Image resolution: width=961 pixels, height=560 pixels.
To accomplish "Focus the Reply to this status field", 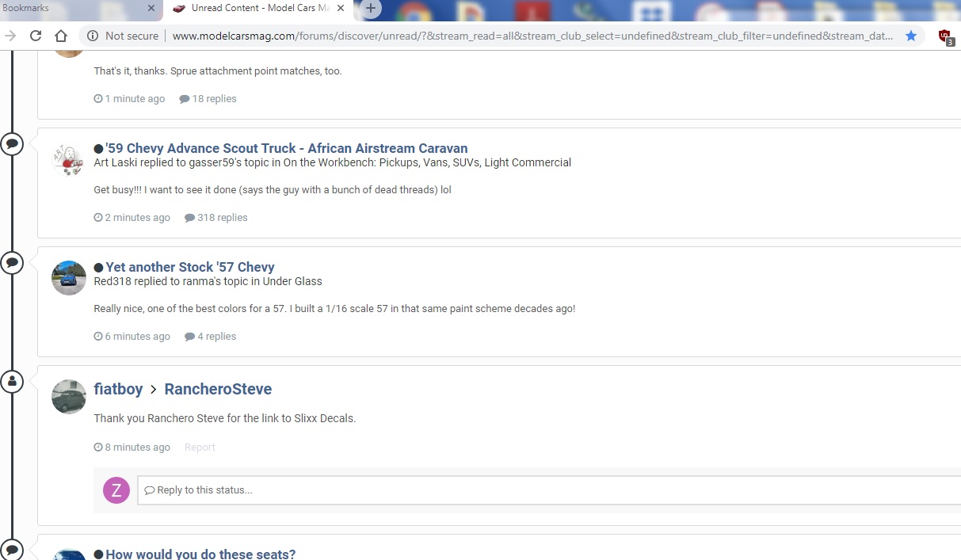I will [549, 490].
